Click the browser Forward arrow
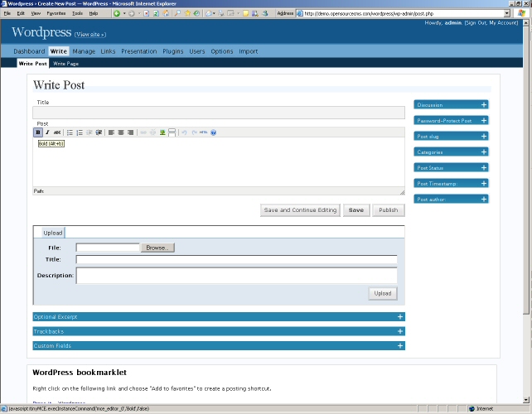Viewport: 532px width, 414px height. 132,13
